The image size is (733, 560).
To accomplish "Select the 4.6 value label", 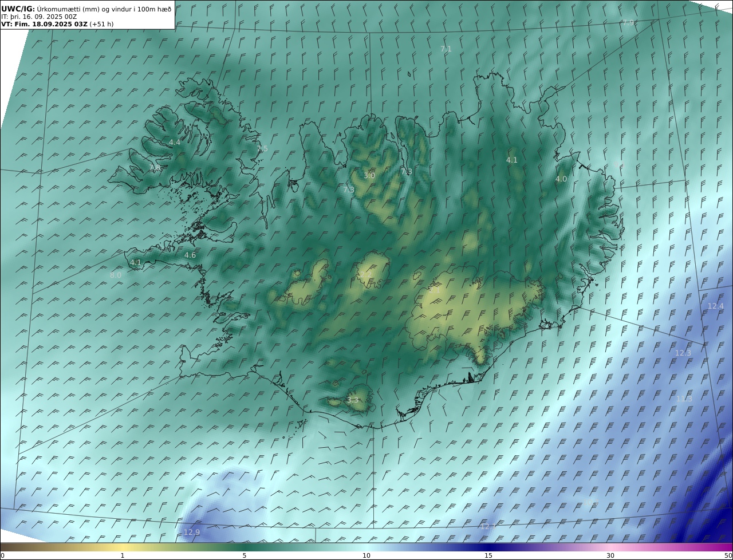I will click(190, 255).
